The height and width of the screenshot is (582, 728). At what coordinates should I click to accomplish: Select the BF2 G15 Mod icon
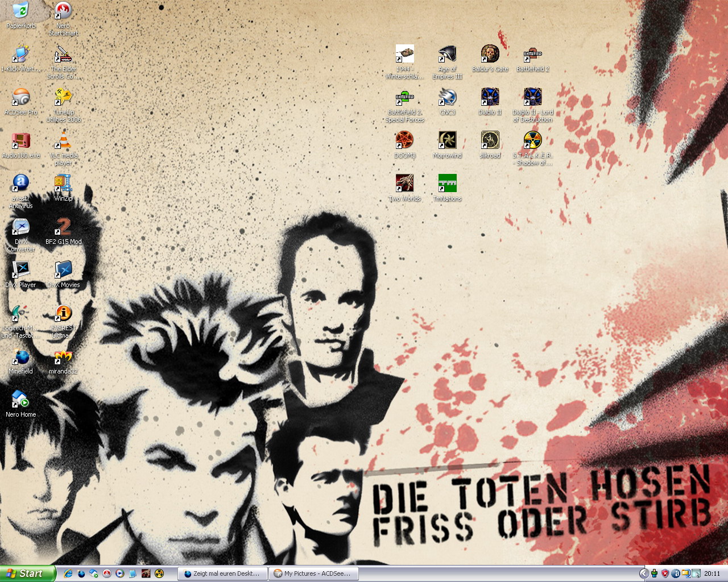click(63, 231)
